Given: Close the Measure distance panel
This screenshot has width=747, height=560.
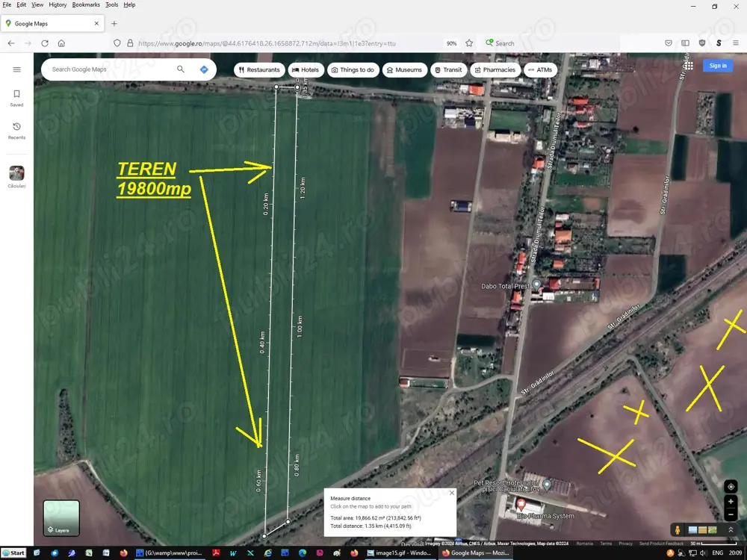Looking at the screenshot, I should [452, 493].
